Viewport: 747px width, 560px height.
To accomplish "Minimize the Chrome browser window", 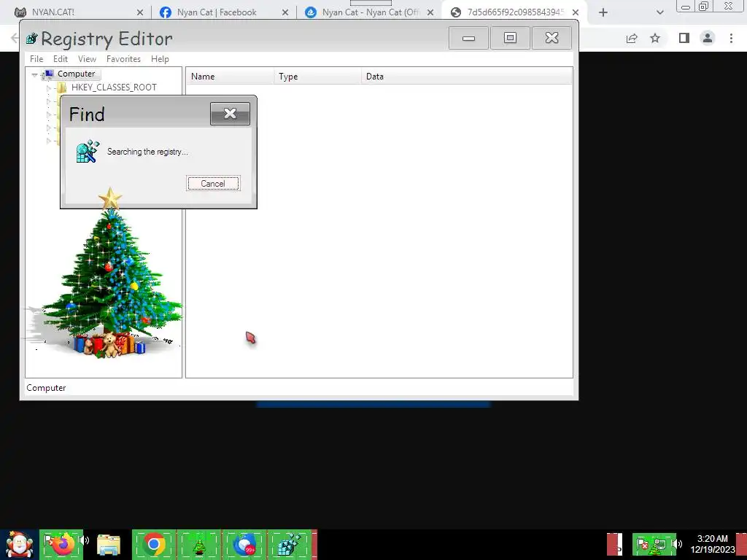I will point(686,7).
